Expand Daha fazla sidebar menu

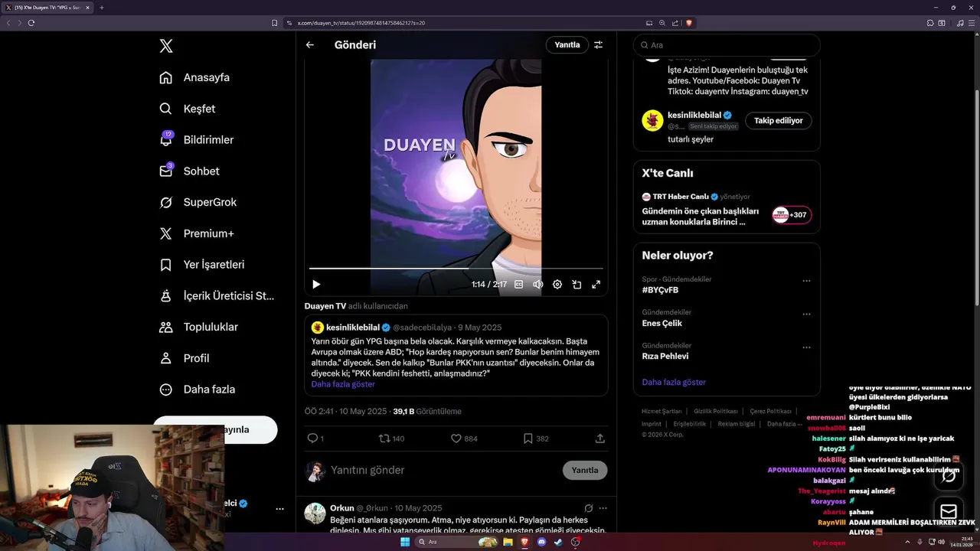tap(197, 390)
